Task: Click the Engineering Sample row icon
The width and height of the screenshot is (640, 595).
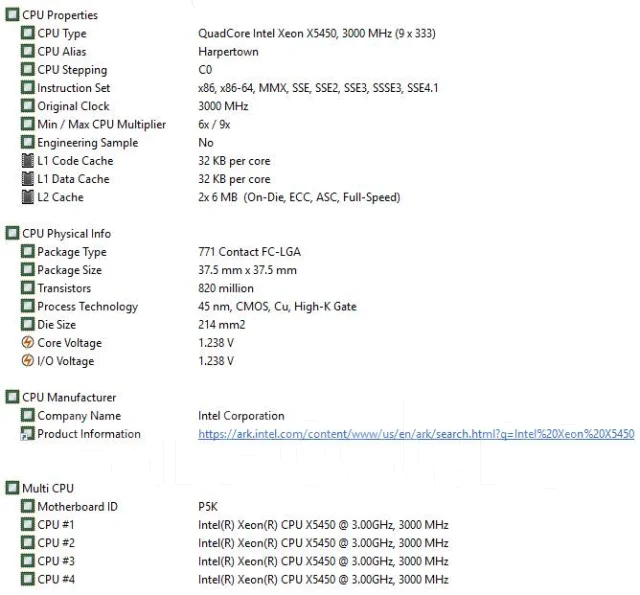Action: 27,142
